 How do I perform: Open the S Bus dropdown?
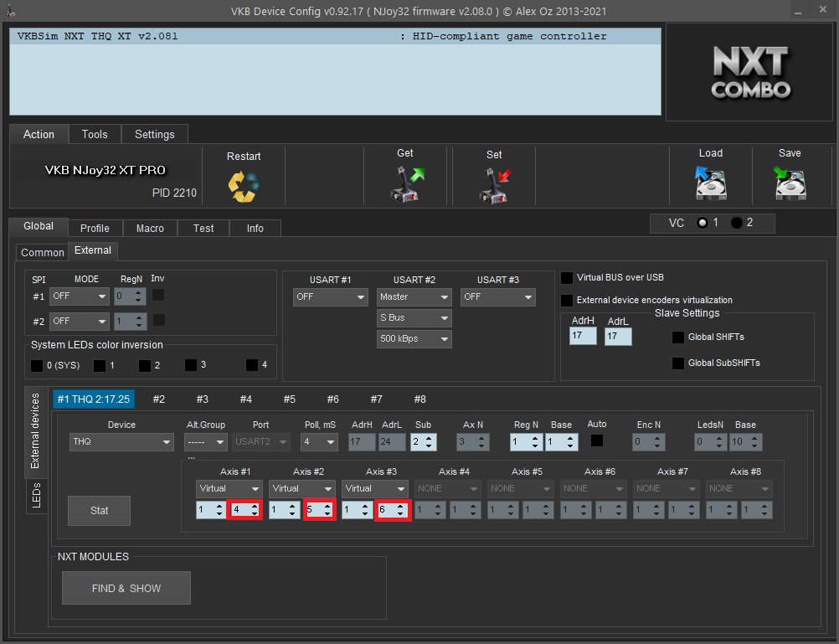pos(414,318)
